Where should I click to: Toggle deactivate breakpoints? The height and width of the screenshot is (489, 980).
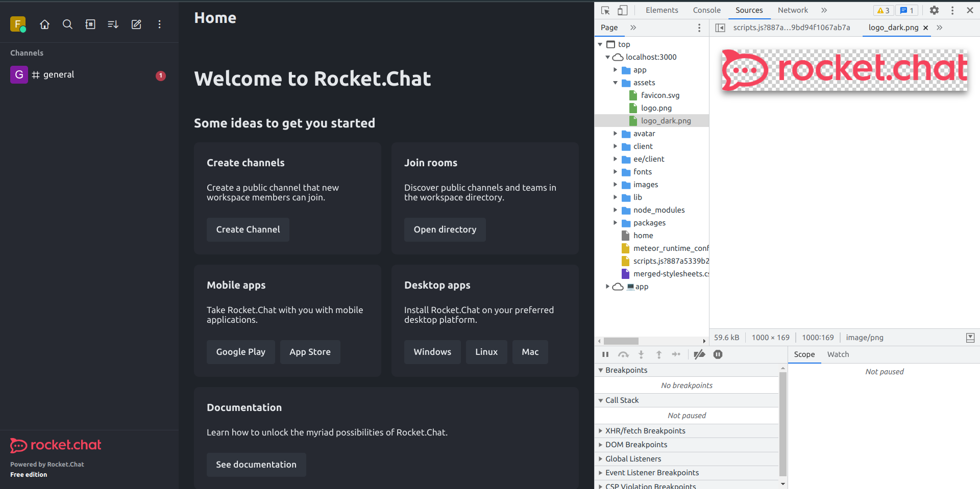(x=699, y=354)
